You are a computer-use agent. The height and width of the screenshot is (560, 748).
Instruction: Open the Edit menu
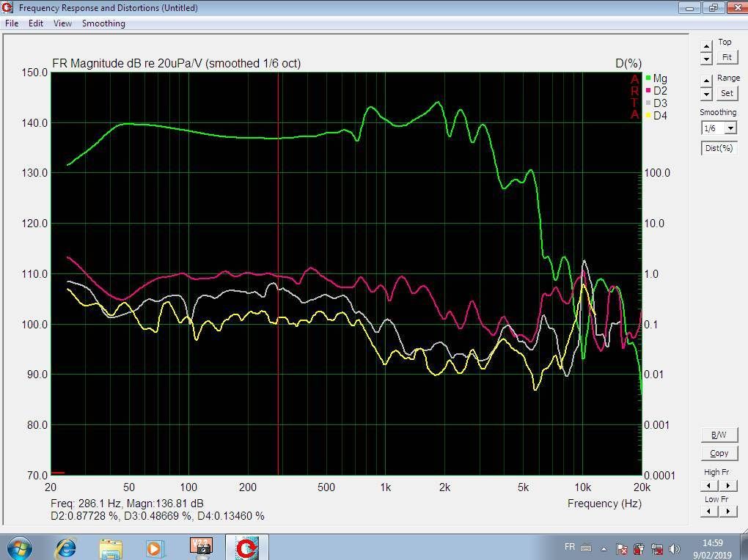click(36, 23)
